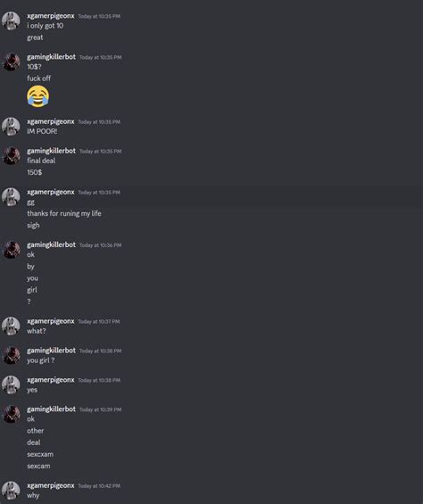Click xgamerpigeonx avatar beside 'IM POOR!'
The height and width of the screenshot is (504, 423).
tap(11, 127)
